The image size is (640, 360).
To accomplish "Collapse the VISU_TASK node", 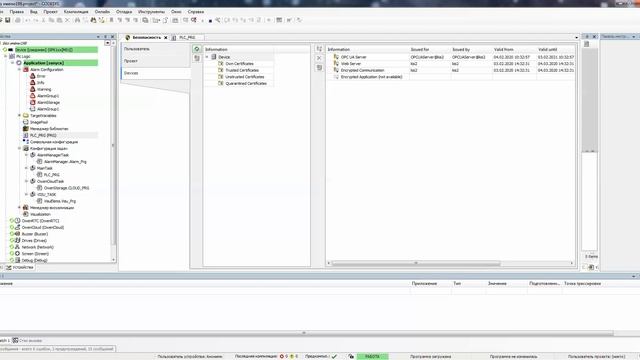I will [x=27, y=194].
